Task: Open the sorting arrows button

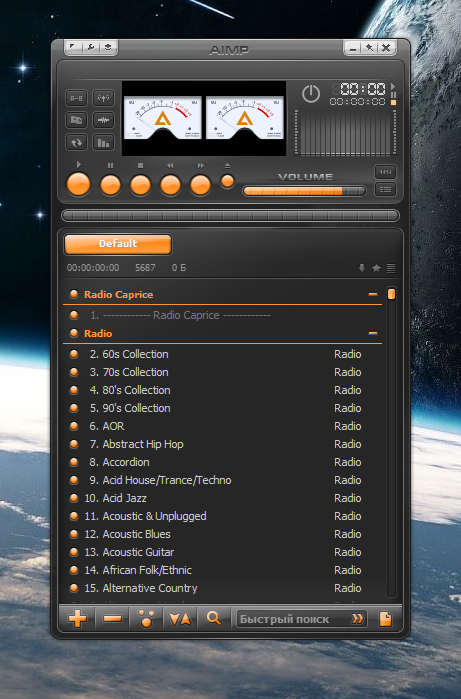Action: point(180,619)
